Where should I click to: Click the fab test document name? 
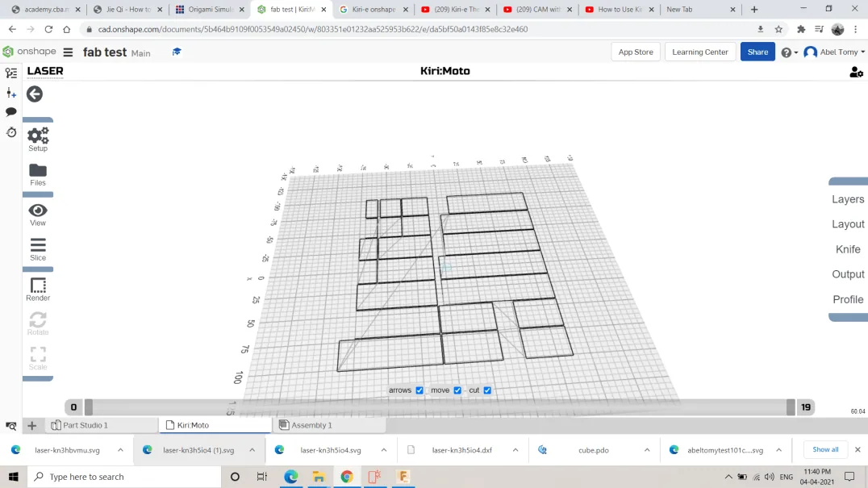click(105, 52)
